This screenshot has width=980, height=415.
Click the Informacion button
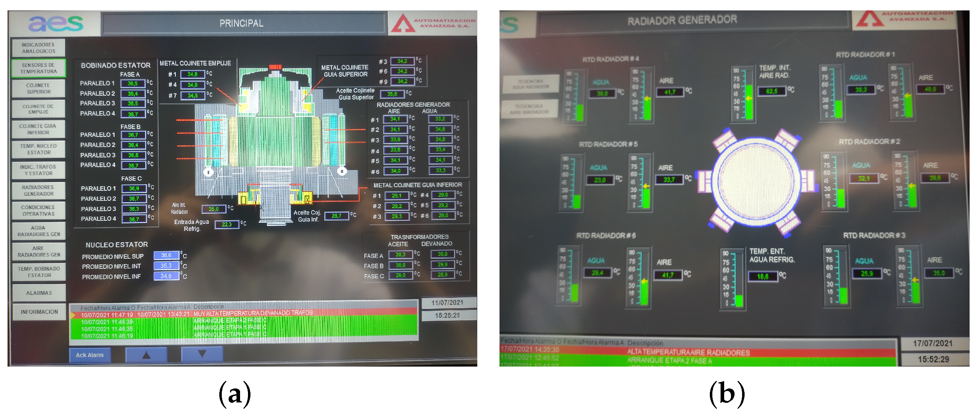tap(39, 312)
